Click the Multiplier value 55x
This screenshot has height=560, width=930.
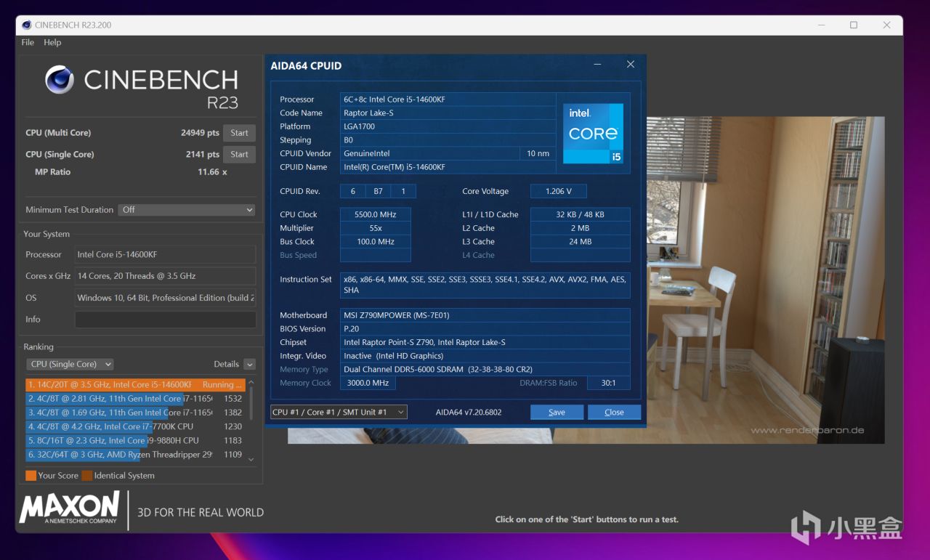tap(376, 228)
